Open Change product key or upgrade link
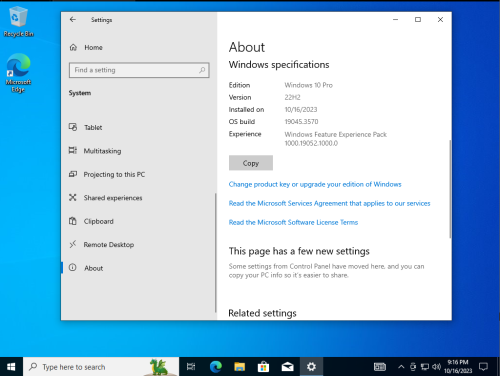500x376 pixels. (315, 184)
